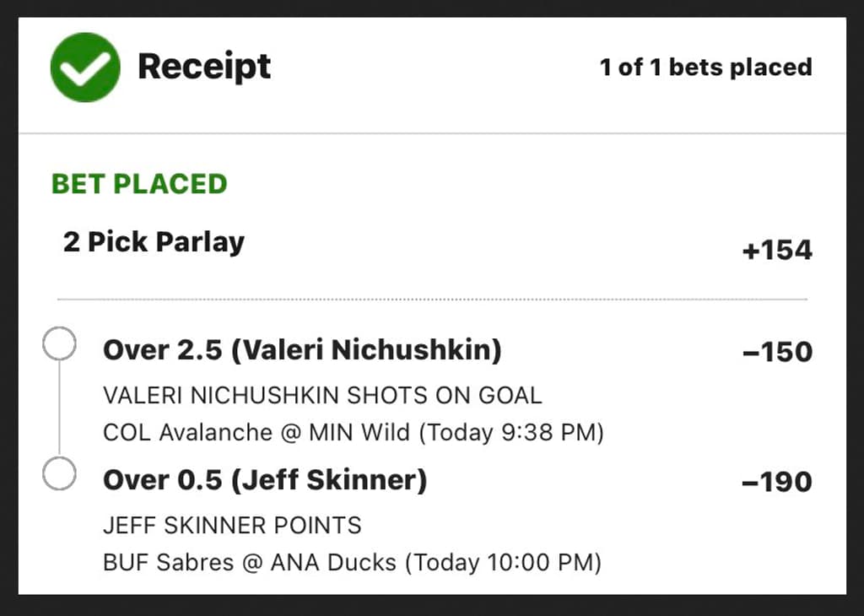The image size is (864, 616).
Task: Click the -150 odds for Nichushkin shots
Action: (x=775, y=351)
